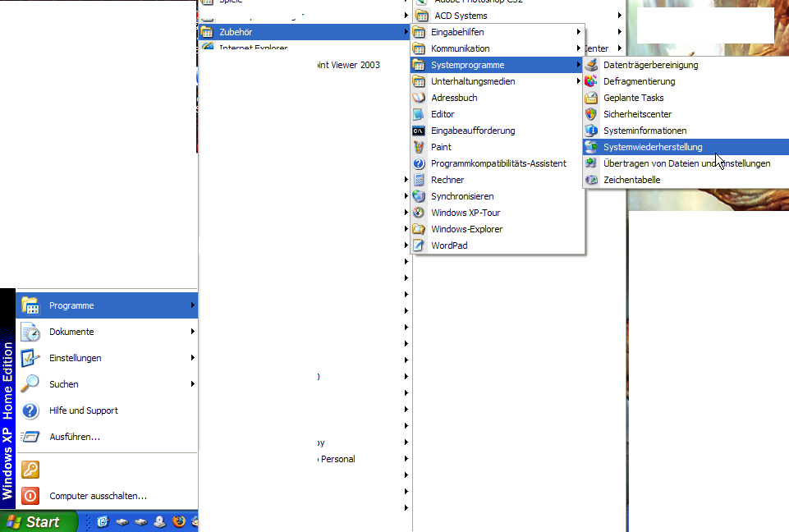Expand ACD Systems submenu arrow
This screenshot has width=789, height=532.
[620, 16]
